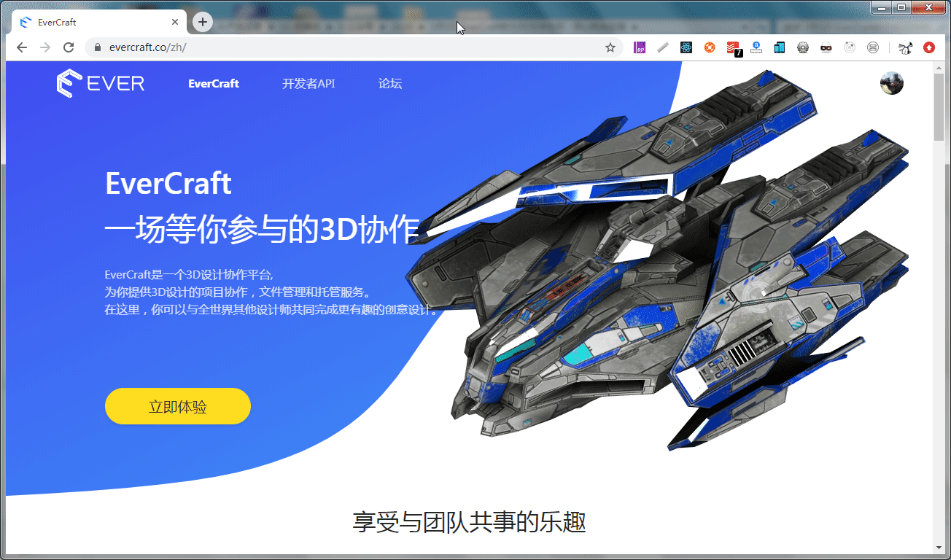Click the gear-shaped extension icon
Screen dimensions: 951x560
[x=802, y=47]
